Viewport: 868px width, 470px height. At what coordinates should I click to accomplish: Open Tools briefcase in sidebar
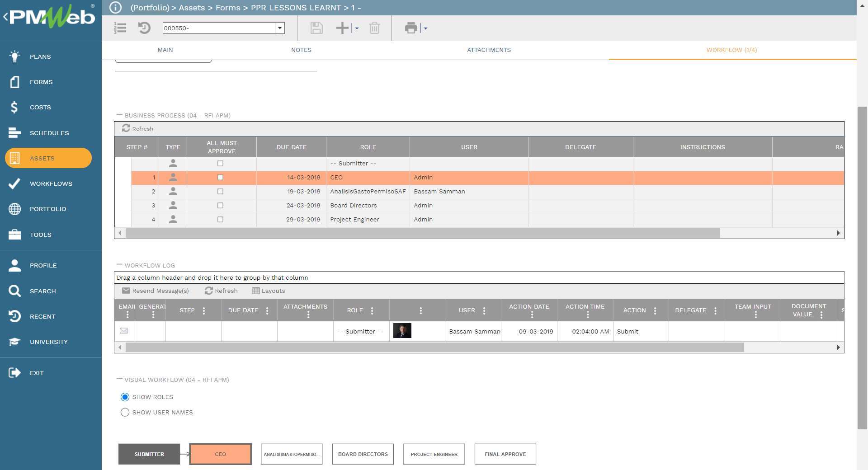coord(14,235)
